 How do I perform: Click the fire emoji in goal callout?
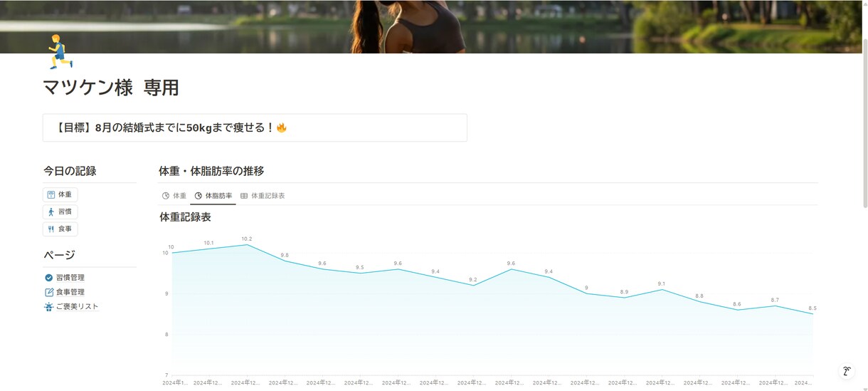[x=282, y=127]
